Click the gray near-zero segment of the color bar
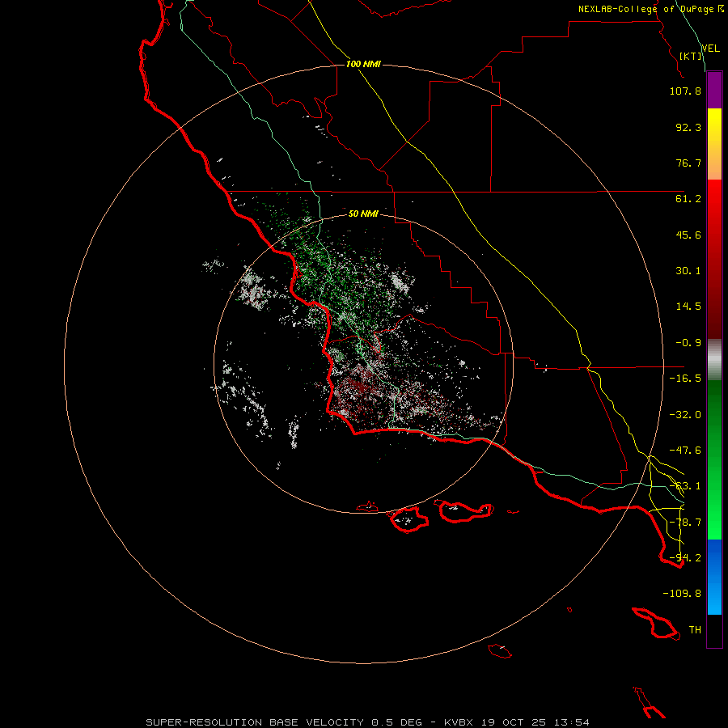The width and height of the screenshot is (728, 728). [x=714, y=360]
